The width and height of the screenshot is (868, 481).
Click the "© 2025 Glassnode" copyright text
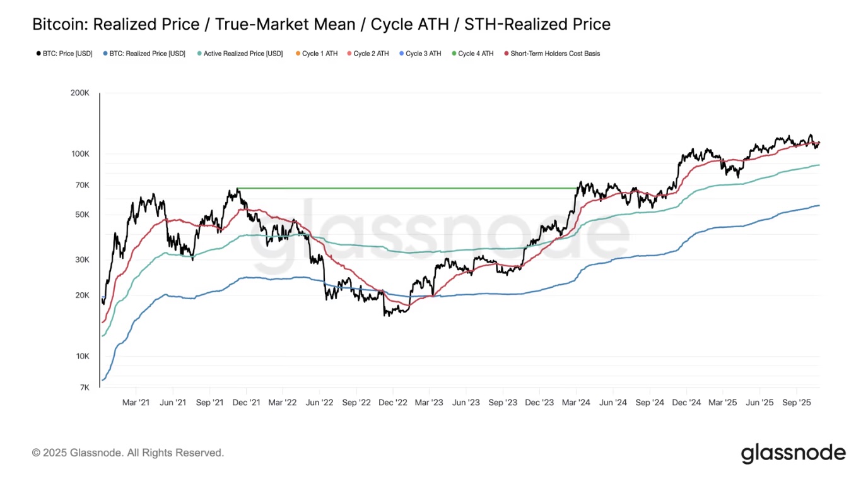pyautogui.click(x=128, y=453)
